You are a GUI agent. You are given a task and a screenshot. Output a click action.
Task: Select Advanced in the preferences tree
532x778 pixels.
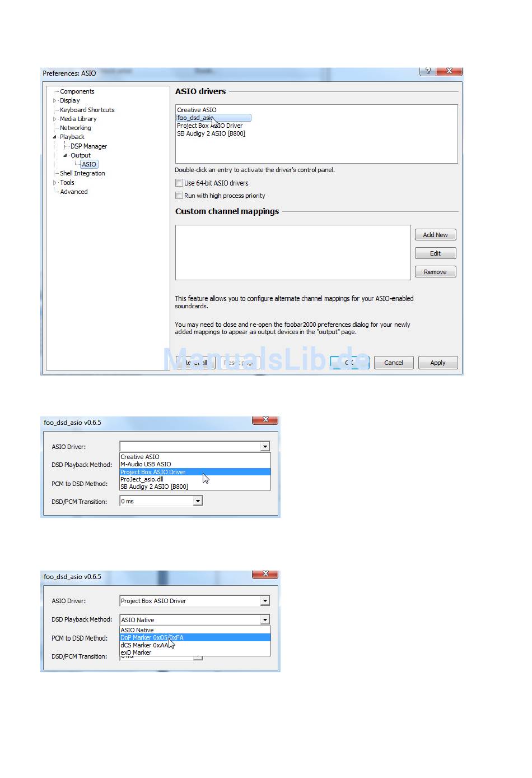[x=74, y=192]
